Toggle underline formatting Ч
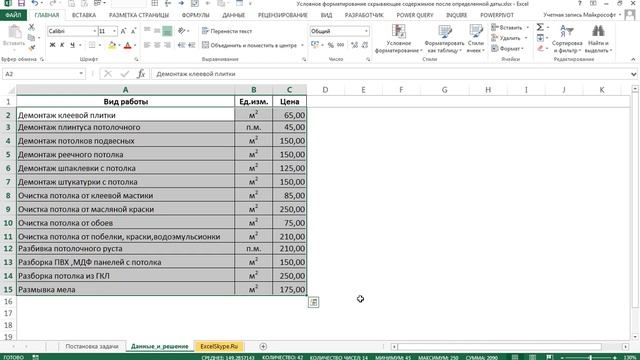 (72, 45)
